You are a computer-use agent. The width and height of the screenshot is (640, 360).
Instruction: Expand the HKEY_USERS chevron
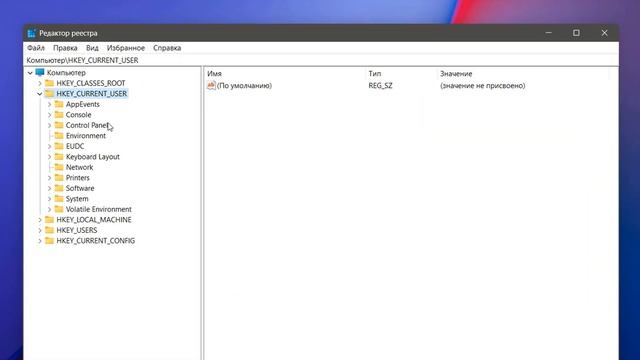point(40,230)
